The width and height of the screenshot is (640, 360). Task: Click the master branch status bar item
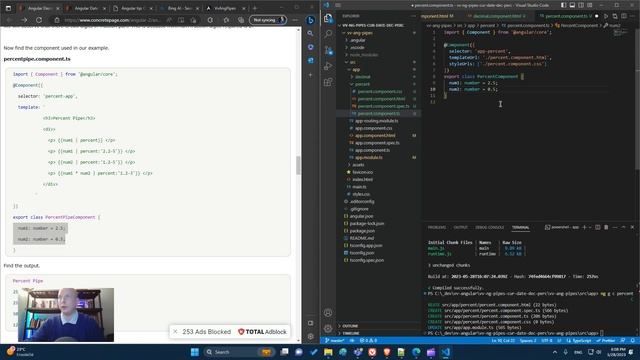point(335,340)
